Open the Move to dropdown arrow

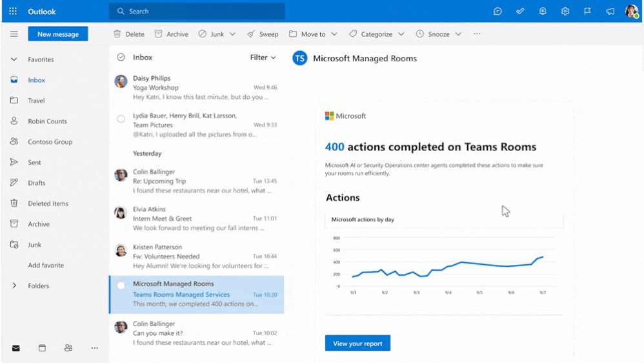(334, 34)
